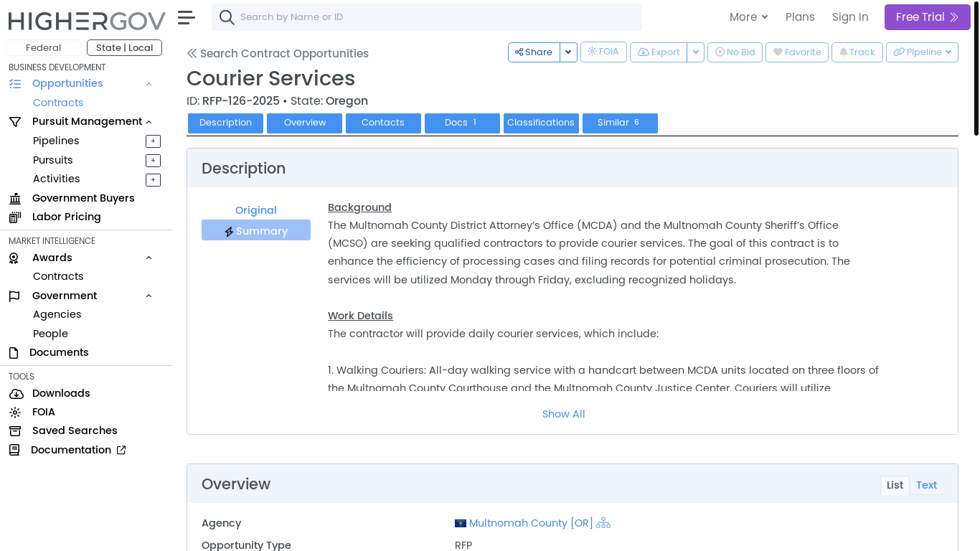980x551 pixels.
Task: Click the Government Buyers building icon
Action: coord(15,199)
